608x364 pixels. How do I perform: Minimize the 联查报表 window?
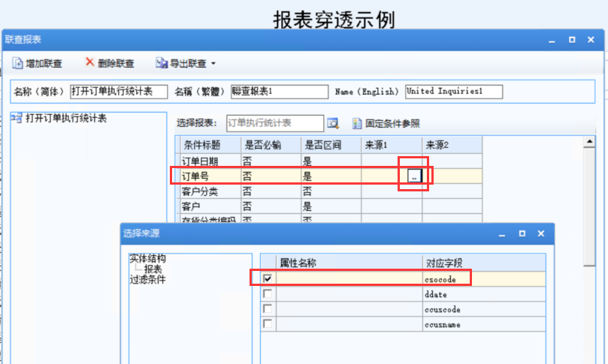pos(552,41)
